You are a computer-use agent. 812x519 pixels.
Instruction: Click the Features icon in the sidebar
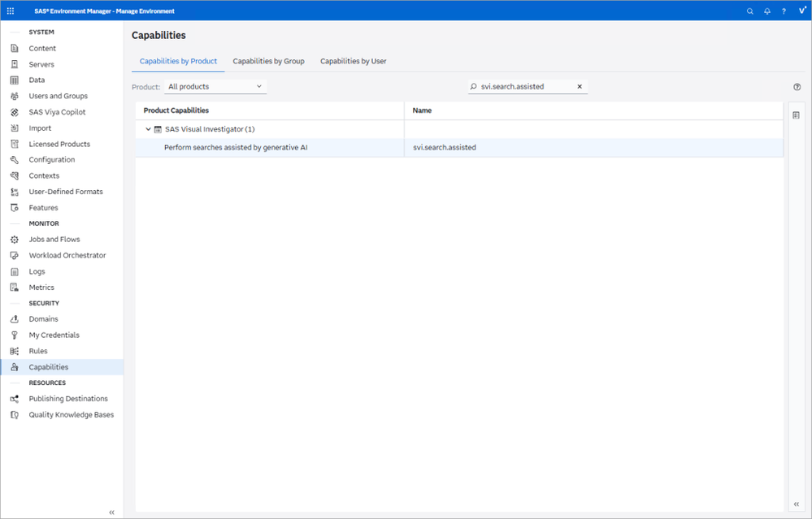tap(15, 207)
